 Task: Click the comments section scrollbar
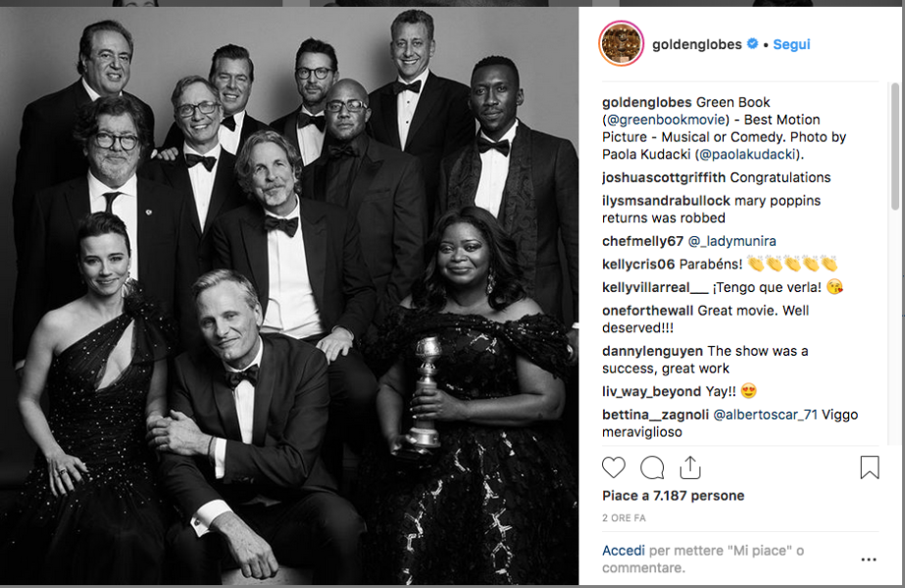pyautogui.click(x=894, y=147)
